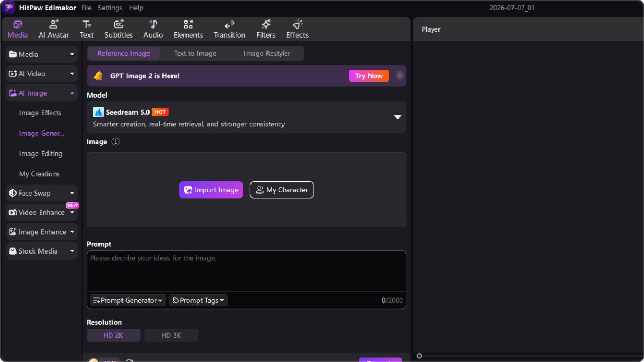This screenshot has width=644, height=362.
Task: Open the AI Avatar tool
Action: coord(54,29)
